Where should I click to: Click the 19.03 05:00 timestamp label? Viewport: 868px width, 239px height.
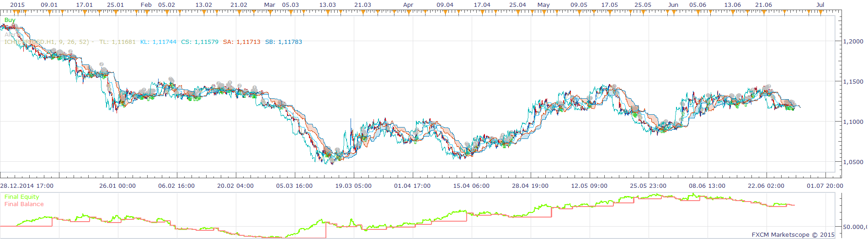353,186
